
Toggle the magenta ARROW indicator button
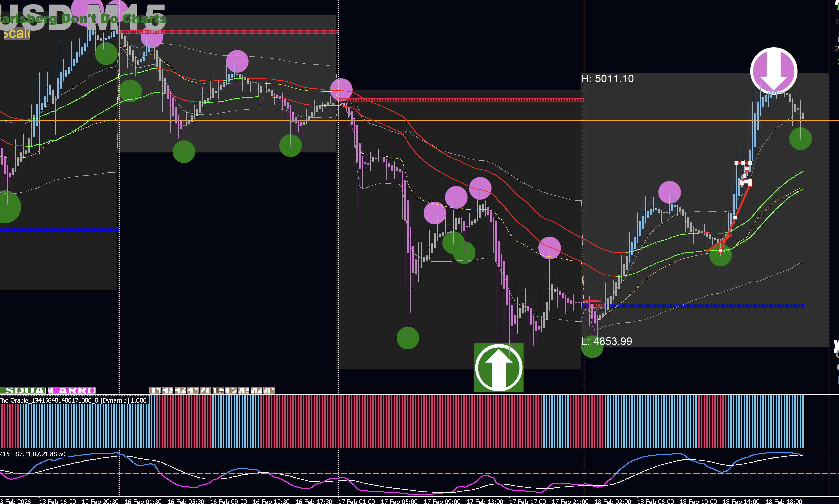point(71,391)
